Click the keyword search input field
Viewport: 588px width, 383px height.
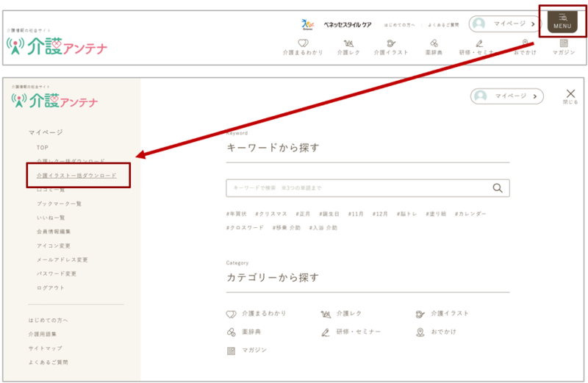pos(356,188)
